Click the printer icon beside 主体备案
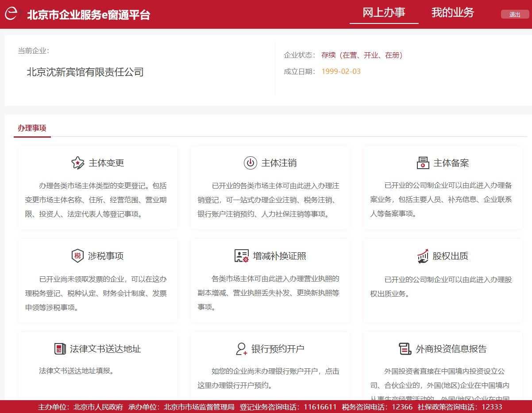532x413 pixels. click(423, 163)
